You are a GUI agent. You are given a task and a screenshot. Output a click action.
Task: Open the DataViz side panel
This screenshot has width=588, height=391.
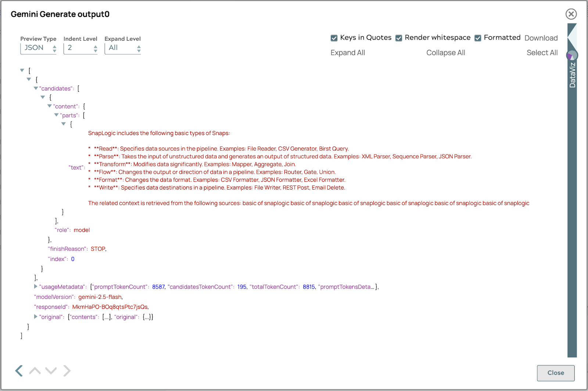pos(572,75)
